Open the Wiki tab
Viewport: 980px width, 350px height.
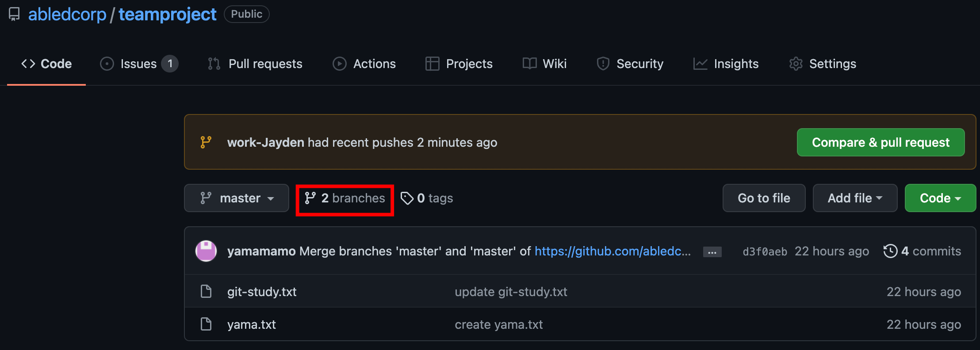544,64
